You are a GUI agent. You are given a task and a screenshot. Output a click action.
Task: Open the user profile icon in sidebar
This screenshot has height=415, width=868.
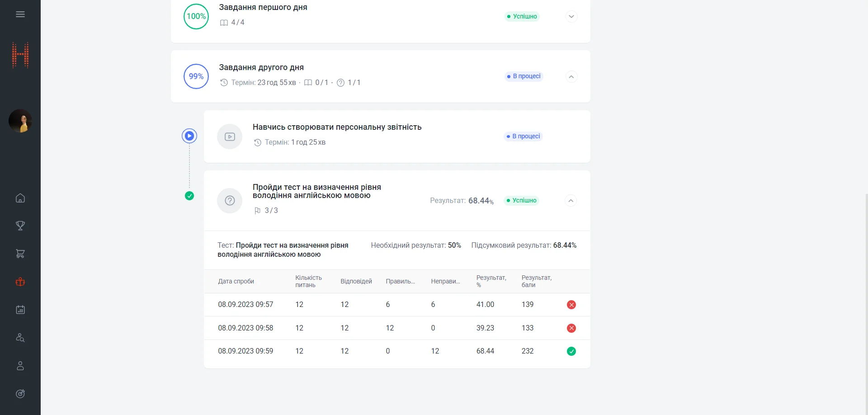pos(20,366)
